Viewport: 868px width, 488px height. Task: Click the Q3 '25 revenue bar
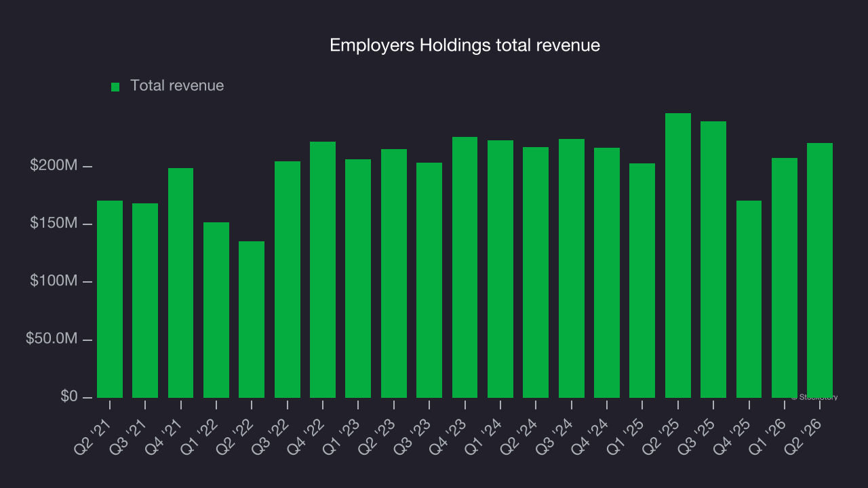click(713, 260)
